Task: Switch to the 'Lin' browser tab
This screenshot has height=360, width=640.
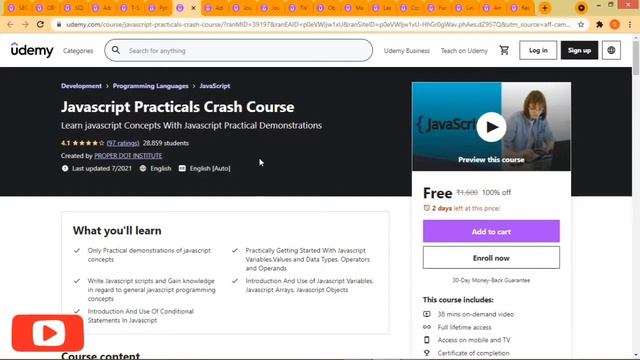Action: point(465,8)
